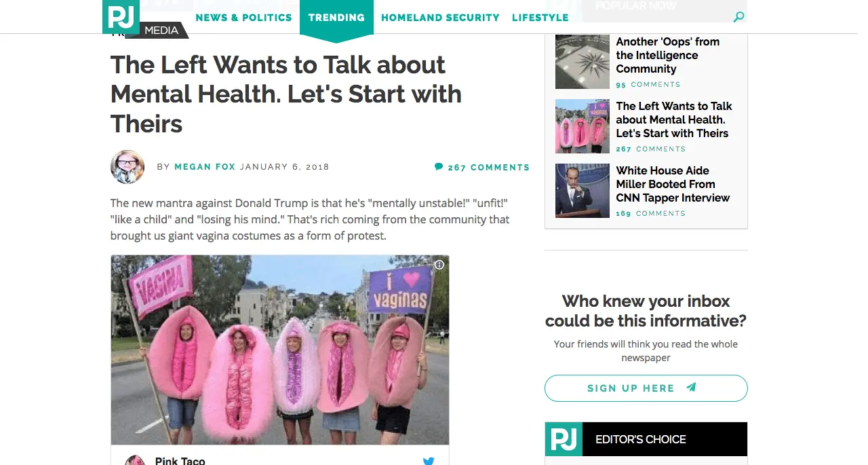Click the Sign Up Here button

646,388
